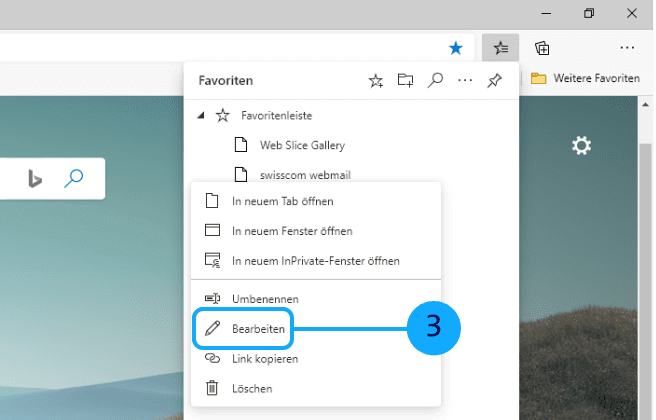Image resolution: width=656 pixels, height=420 pixels.
Task: Select In neuem InPrivate-Fenster öffnen
Action: tap(315, 260)
